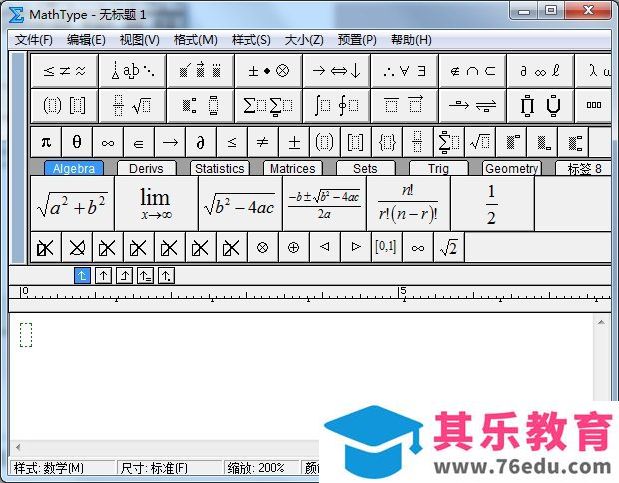Insert the square root of 2 expression
This screenshot has width=619, height=483.
(449, 247)
